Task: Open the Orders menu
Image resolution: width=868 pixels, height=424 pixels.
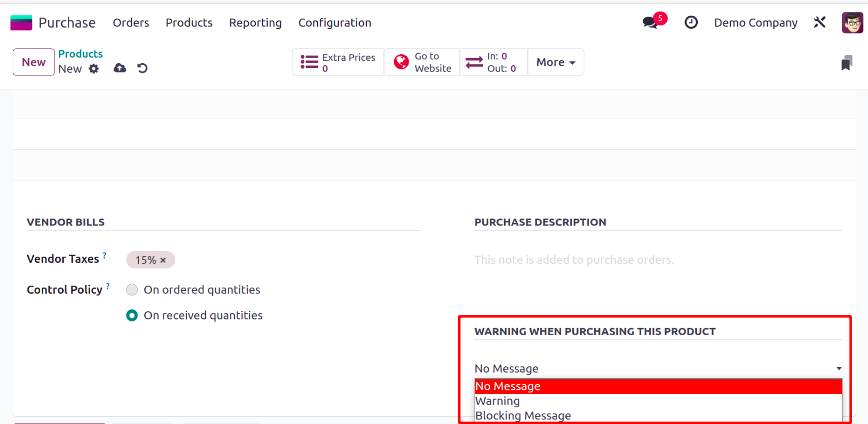Action: tap(131, 23)
